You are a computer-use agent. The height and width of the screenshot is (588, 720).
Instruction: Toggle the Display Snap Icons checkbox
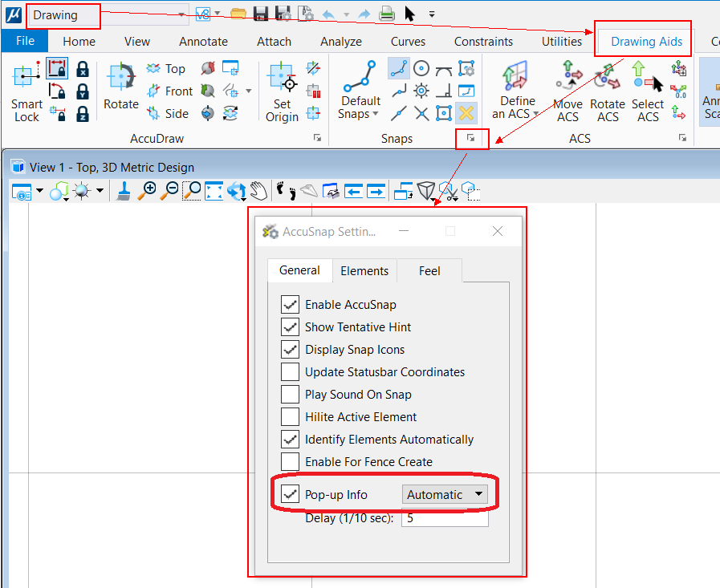291,349
